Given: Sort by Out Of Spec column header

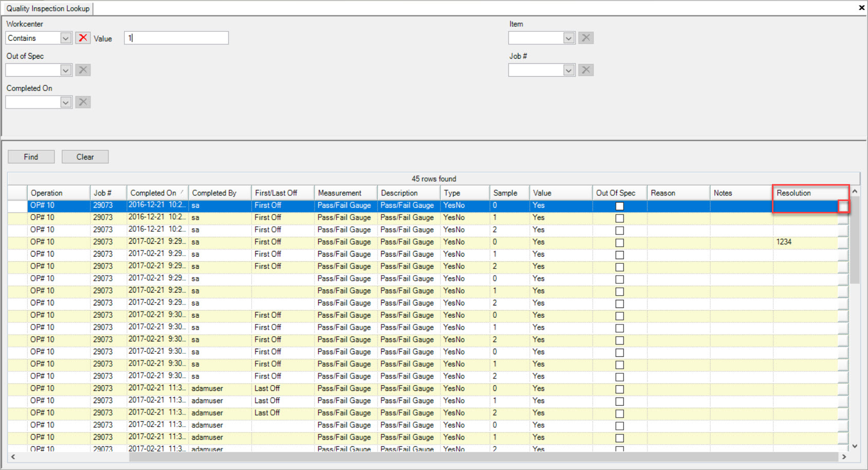Looking at the screenshot, I should click(x=620, y=193).
